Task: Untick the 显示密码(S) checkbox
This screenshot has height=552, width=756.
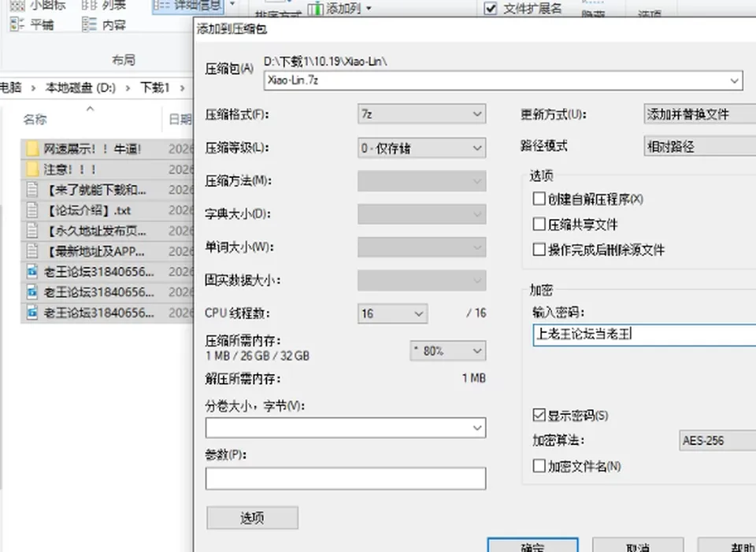Action: 539,415
